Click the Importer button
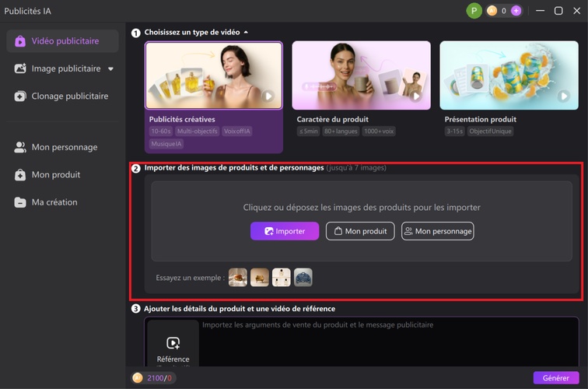This screenshot has width=588, height=389. pyautogui.click(x=285, y=231)
